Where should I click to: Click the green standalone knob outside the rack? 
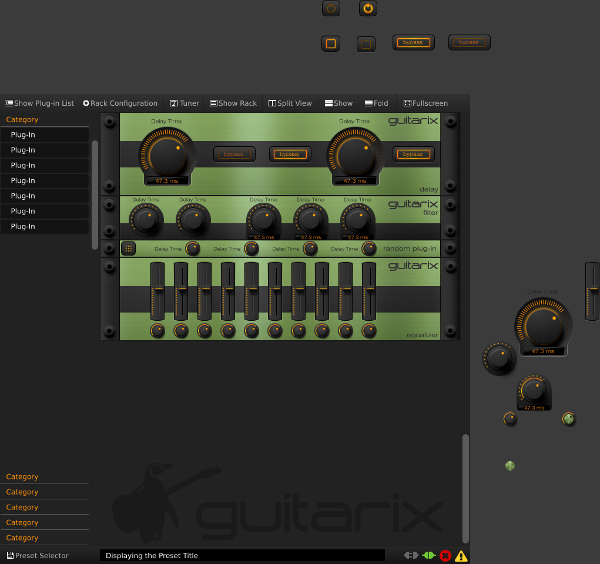coord(569,419)
